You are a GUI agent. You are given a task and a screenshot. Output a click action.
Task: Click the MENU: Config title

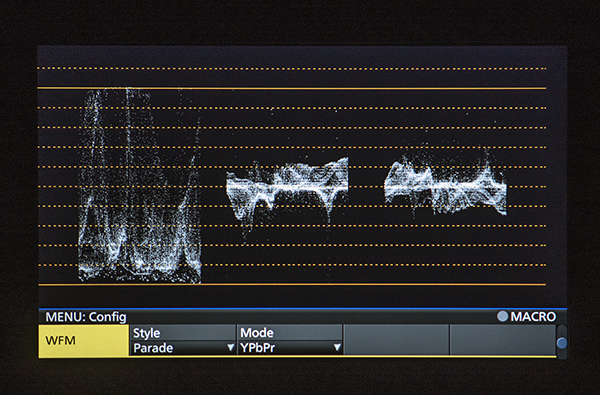pyautogui.click(x=86, y=317)
